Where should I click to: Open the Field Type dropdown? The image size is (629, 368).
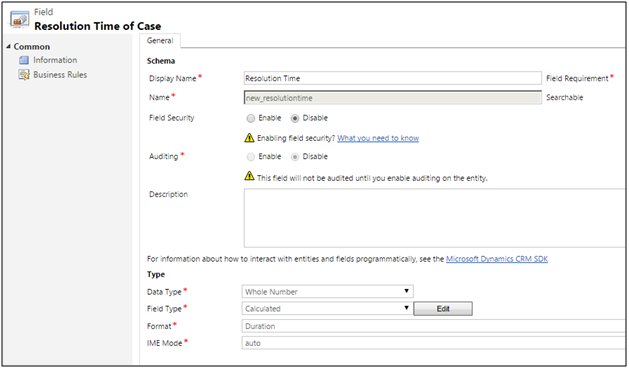[x=327, y=308]
